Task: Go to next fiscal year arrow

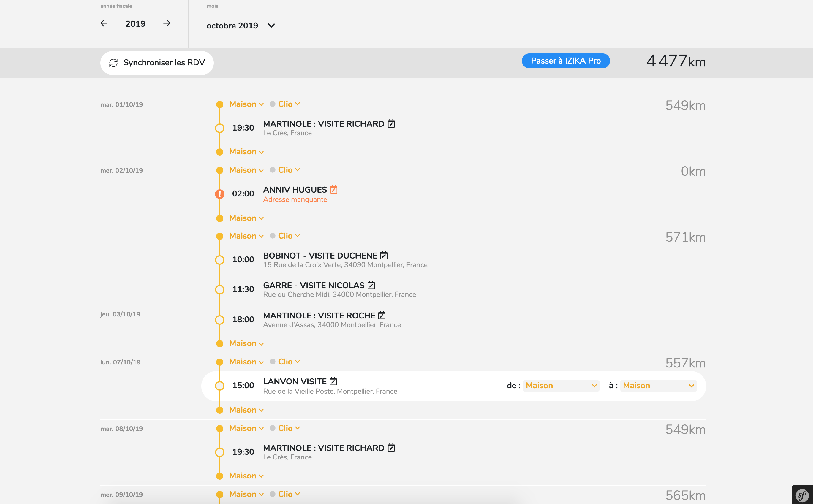Action: (167, 23)
